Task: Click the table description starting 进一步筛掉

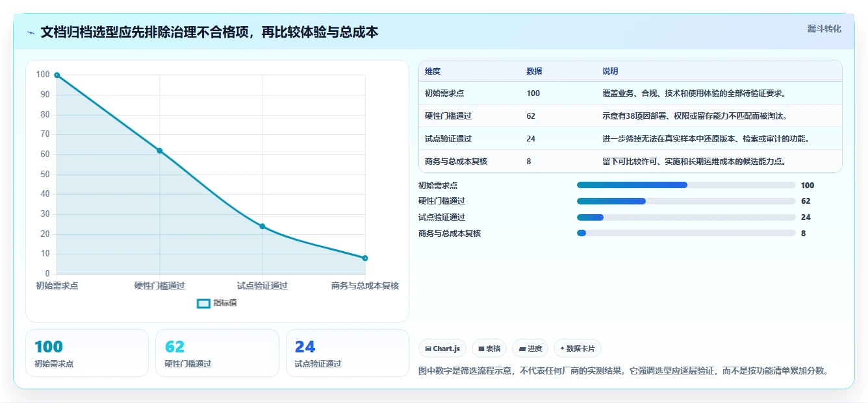Action: (x=706, y=139)
